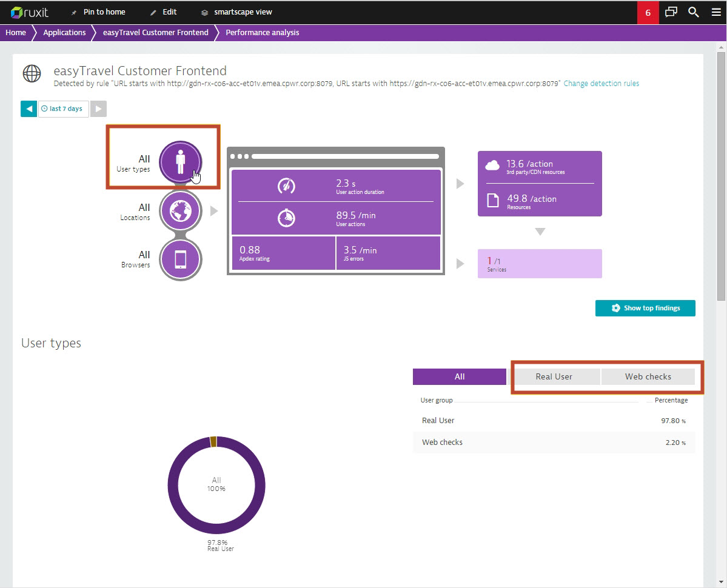Click the arrow next to Locations circle

coord(214,211)
